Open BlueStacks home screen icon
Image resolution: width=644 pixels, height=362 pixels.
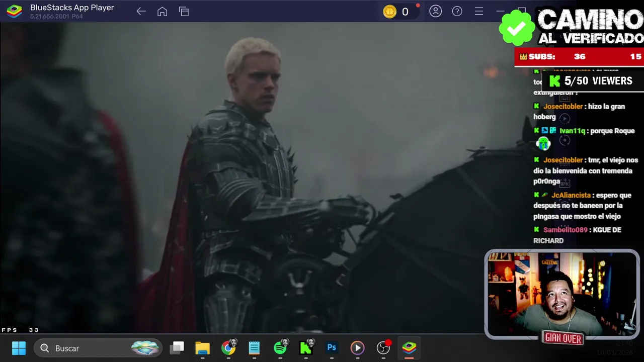pos(162,12)
